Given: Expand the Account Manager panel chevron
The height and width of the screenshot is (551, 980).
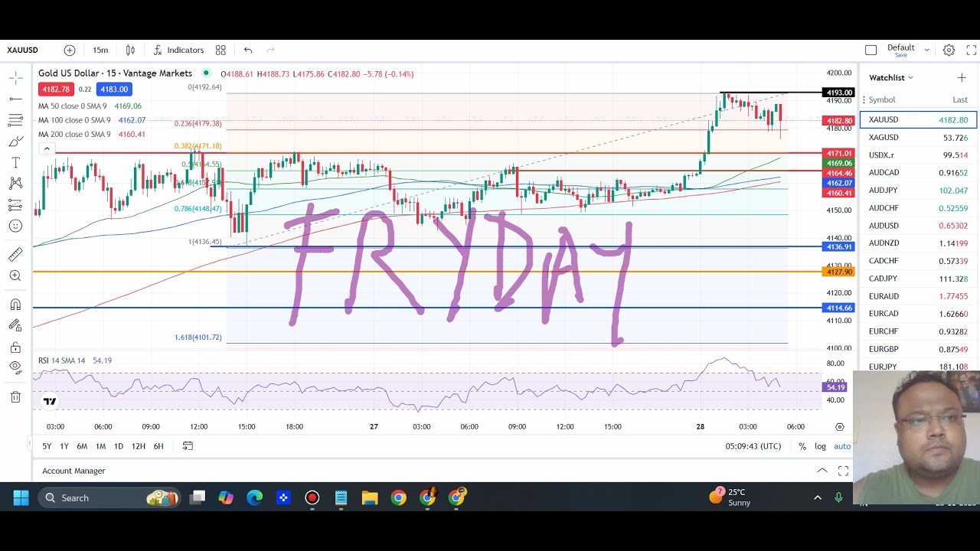Looking at the screenshot, I should [822, 471].
